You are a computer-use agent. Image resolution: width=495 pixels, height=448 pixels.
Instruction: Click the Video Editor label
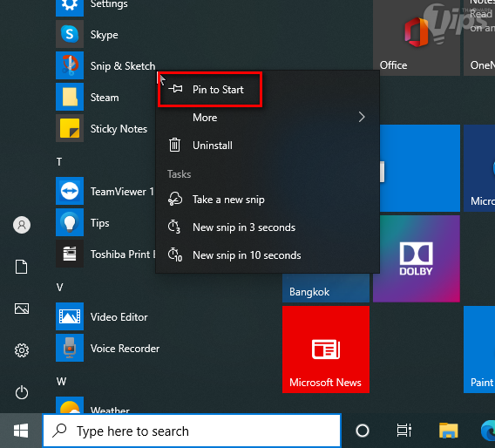(x=119, y=317)
